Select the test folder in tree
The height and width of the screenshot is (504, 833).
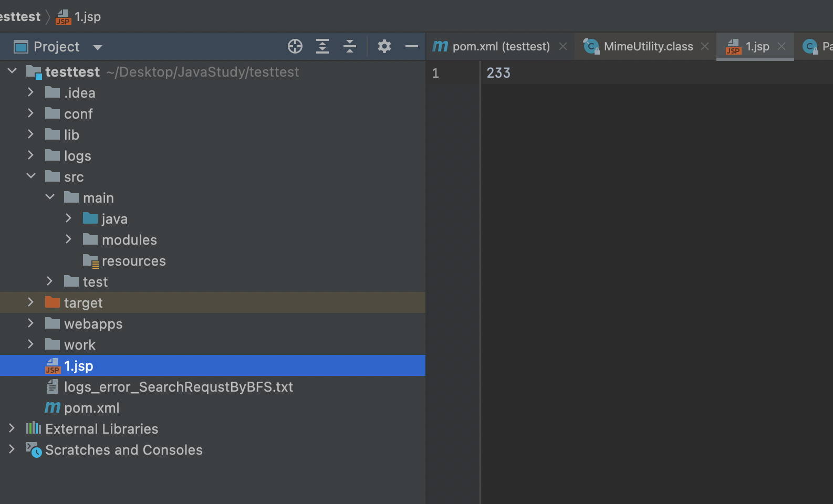tap(95, 282)
